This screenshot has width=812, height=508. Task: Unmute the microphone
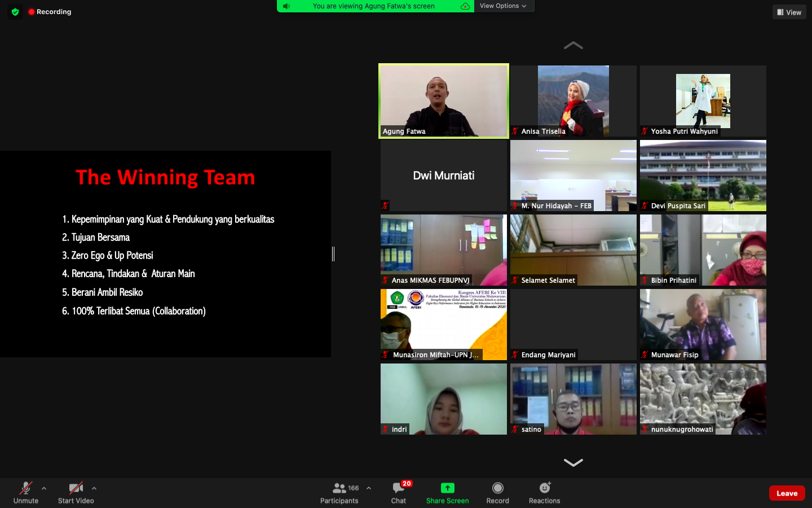click(x=26, y=488)
